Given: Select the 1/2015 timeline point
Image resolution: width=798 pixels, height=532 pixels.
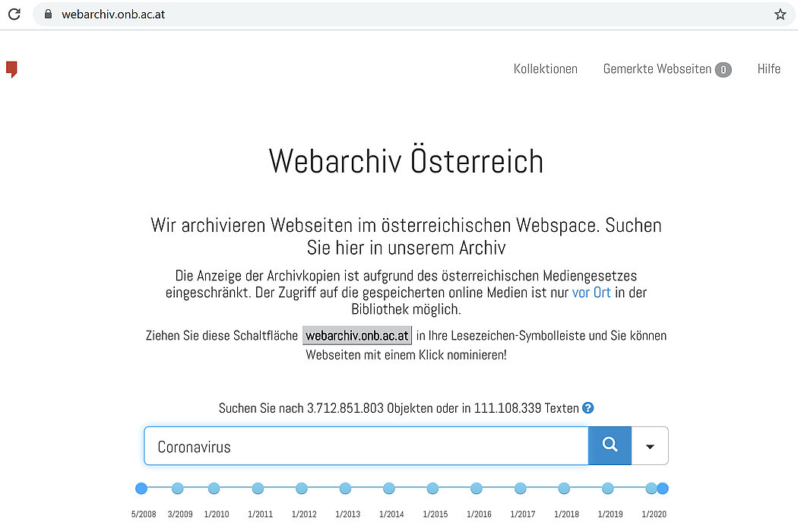Looking at the screenshot, I should [x=433, y=489].
